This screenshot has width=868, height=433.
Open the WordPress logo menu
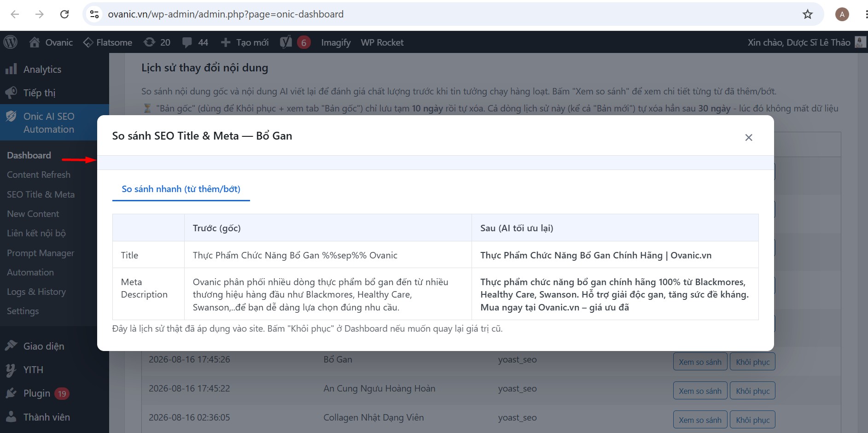pos(11,42)
